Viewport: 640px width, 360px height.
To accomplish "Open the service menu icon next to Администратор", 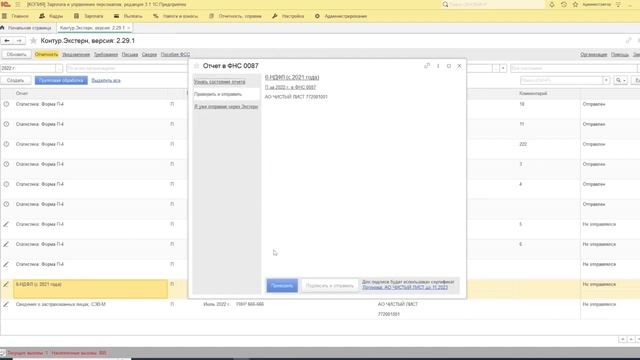I will pyautogui.click(x=618, y=4).
